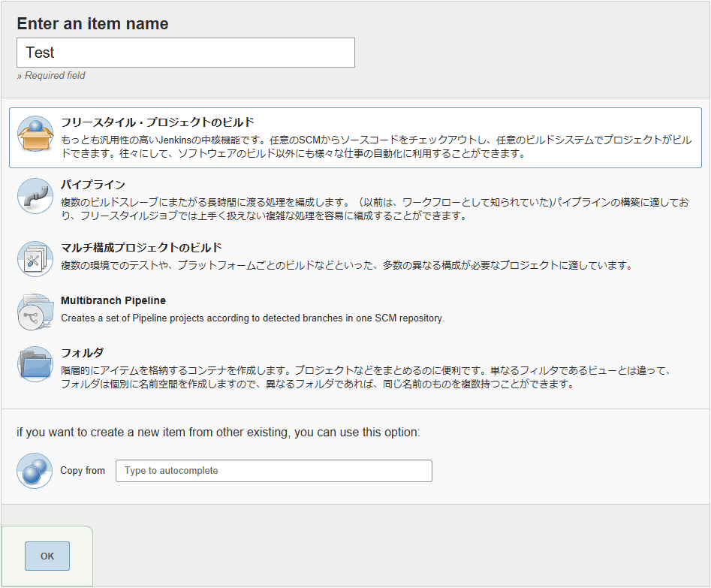Select フリースタイル・プロジェクトのビルド title
Viewport: 711px width, 588px height.
coord(158,122)
